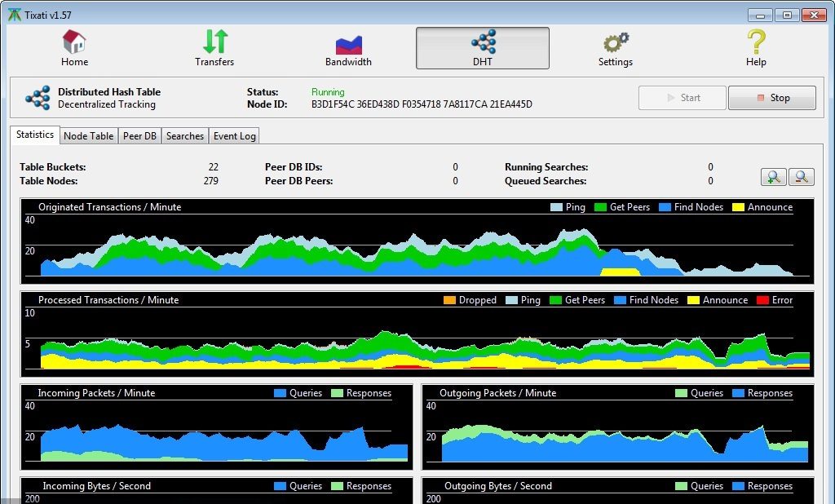
Task: Click Error swatch in Processed Transactions legend
Action: click(x=762, y=300)
